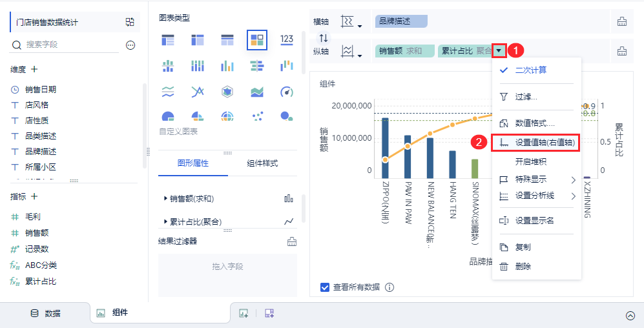Select the pie chart type
Viewport: 644px width, 328px height.
click(x=167, y=116)
